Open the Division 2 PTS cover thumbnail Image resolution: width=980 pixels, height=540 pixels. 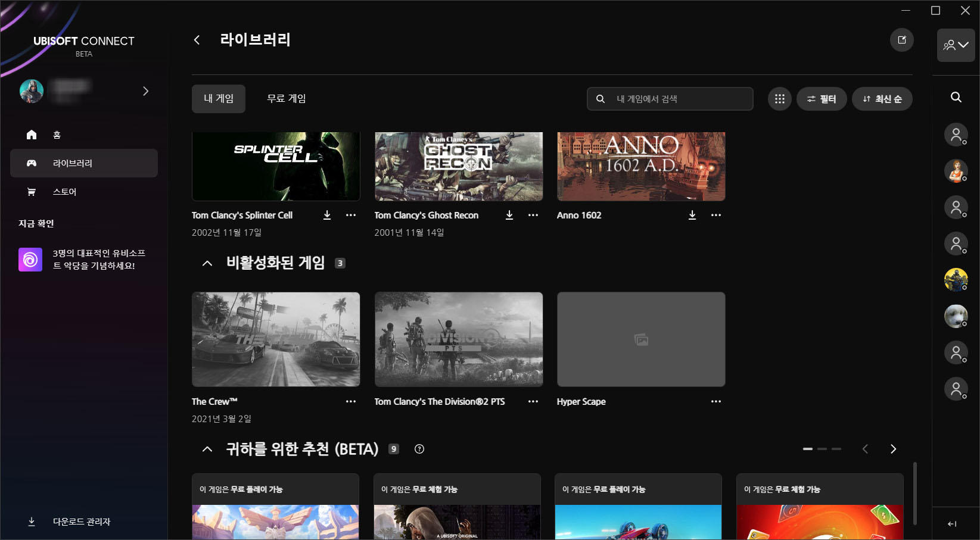pyautogui.click(x=459, y=339)
